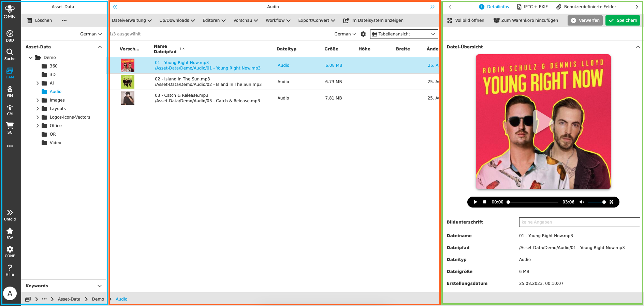
Task: Open more actions ellipsis beside Löschen
Action: [x=64, y=20]
